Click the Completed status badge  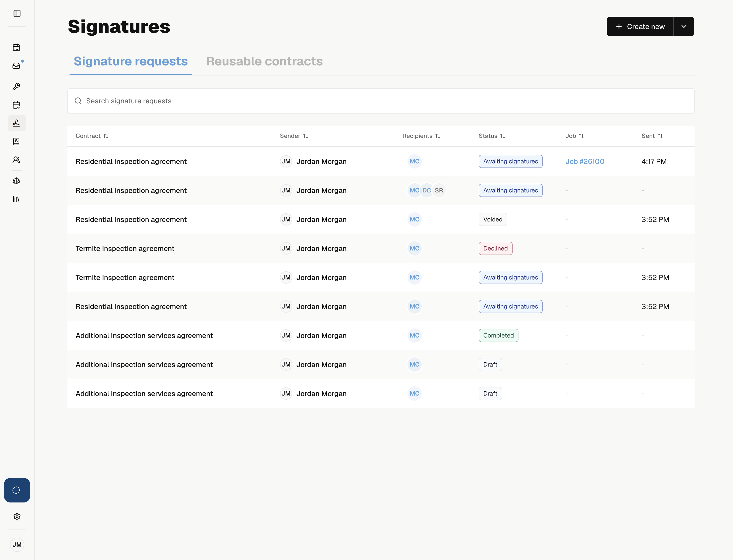[x=498, y=335]
